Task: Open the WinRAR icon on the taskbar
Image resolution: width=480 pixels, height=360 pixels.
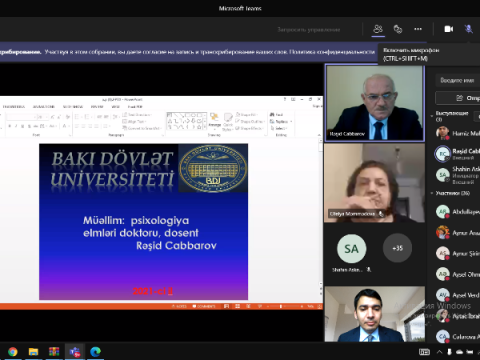Action: (x=54, y=352)
